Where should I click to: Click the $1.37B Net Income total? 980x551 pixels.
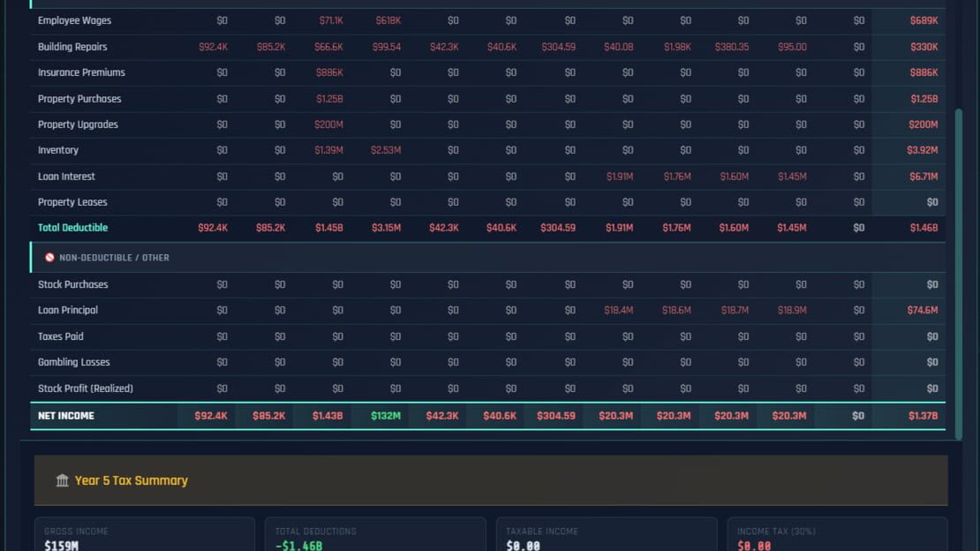tap(923, 416)
